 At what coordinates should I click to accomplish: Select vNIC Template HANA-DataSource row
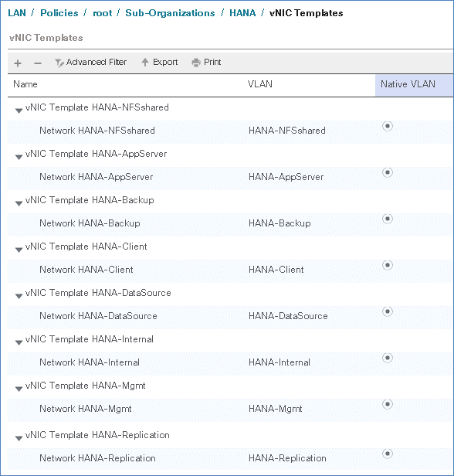(x=231, y=293)
